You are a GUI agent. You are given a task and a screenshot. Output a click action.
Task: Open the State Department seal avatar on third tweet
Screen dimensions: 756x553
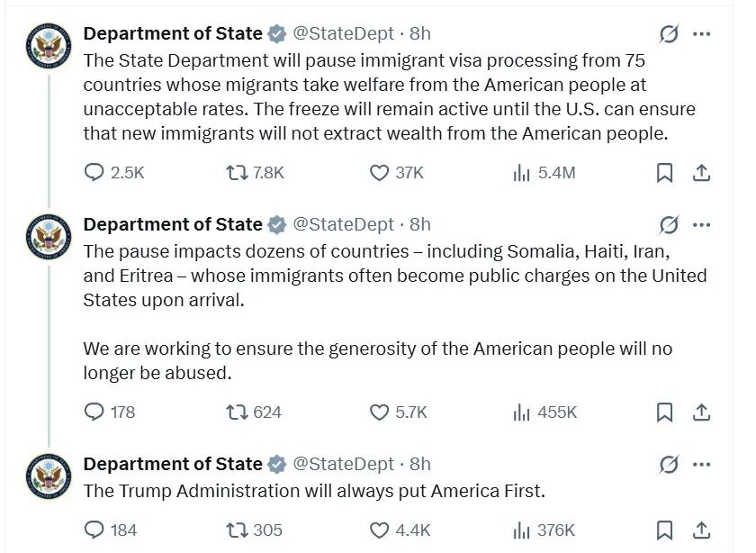pos(49,476)
